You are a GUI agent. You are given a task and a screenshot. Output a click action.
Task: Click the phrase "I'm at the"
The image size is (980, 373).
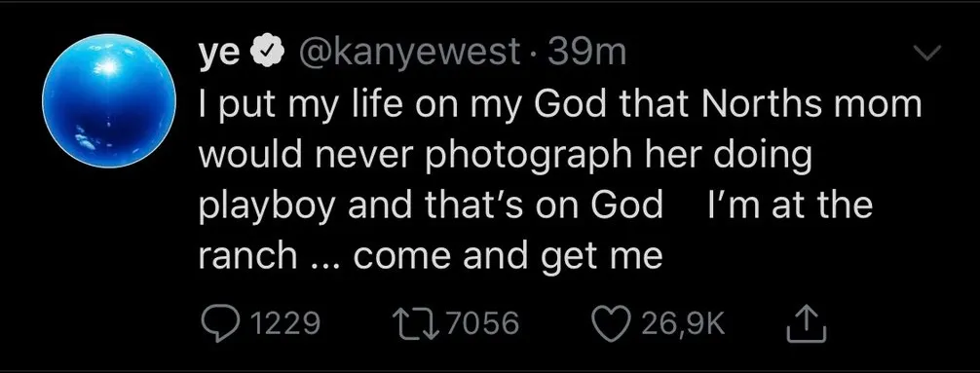click(x=787, y=205)
